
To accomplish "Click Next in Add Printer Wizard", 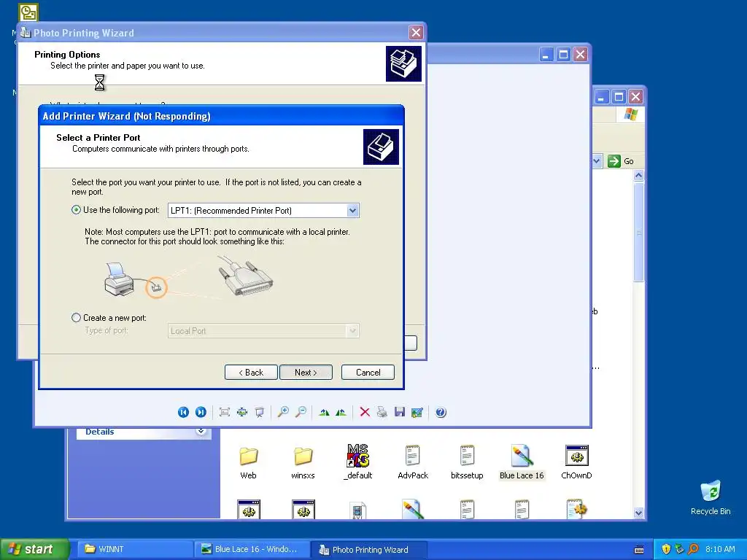I will [306, 373].
